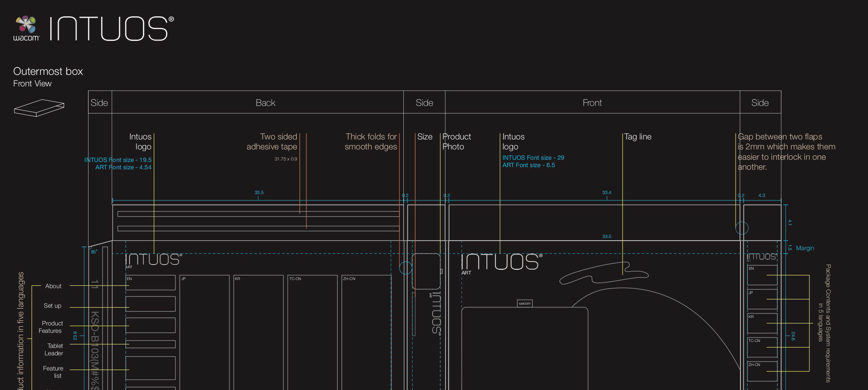Viewport: 868px width, 390px height.
Task: Select the 'Size' callout label
Action: click(x=425, y=137)
